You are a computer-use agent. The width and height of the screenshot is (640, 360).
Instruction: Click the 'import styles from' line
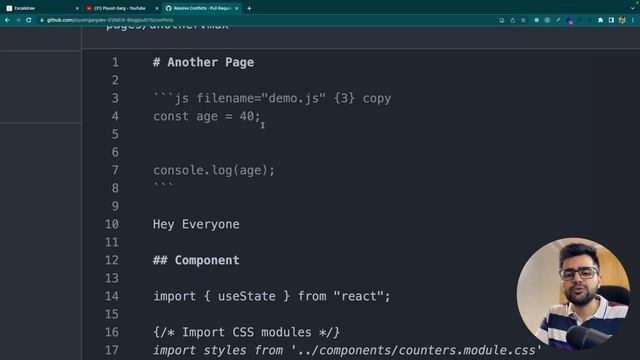(x=347, y=350)
